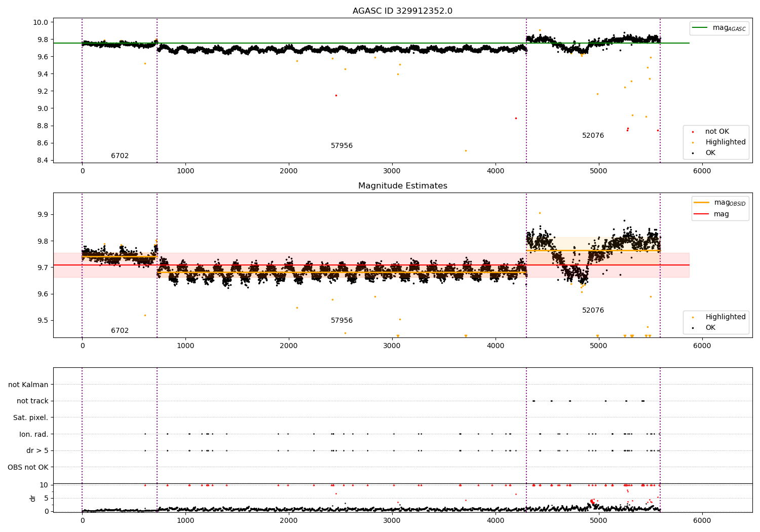Click the orange mag OBSID legend line

pyautogui.click(x=702, y=203)
